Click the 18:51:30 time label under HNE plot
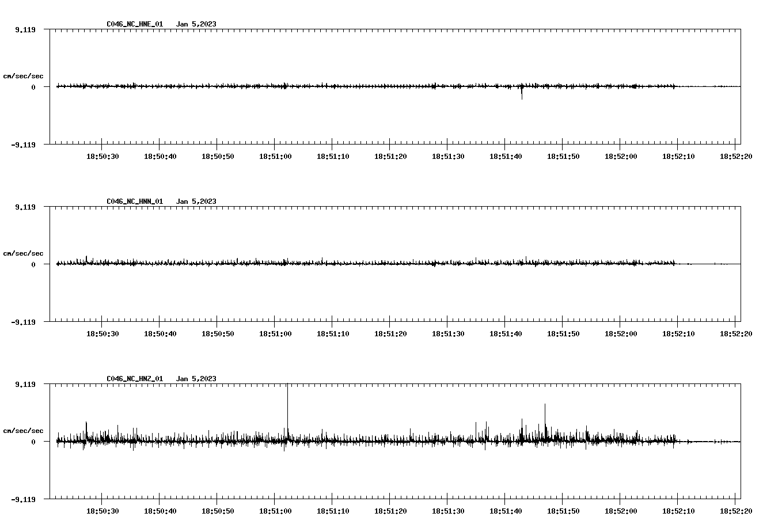Image resolution: width=782 pixels, height=532 pixels. point(448,156)
